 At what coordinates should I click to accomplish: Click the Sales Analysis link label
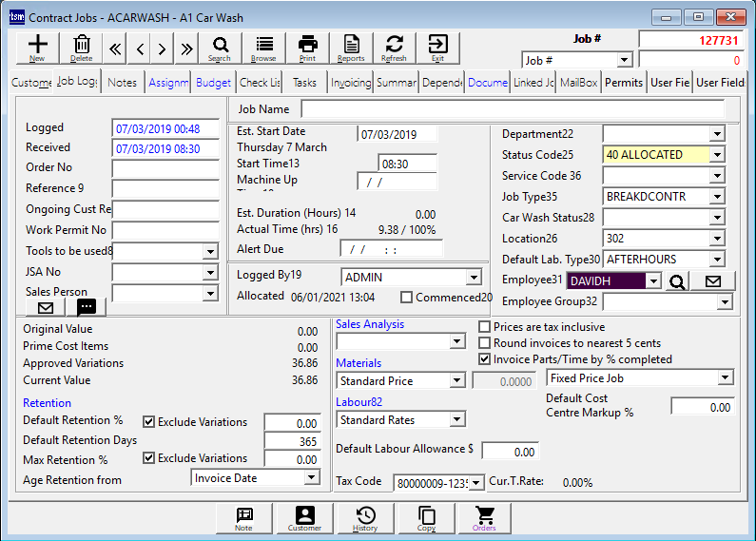click(x=370, y=324)
